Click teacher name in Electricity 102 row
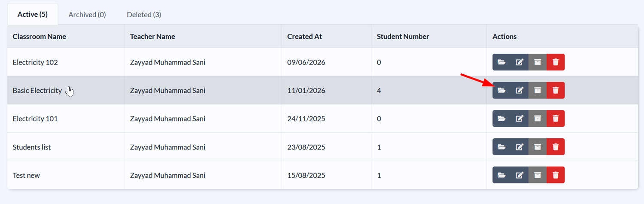Image resolution: width=644 pixels, height=204 pixels. tap(167, 62)
